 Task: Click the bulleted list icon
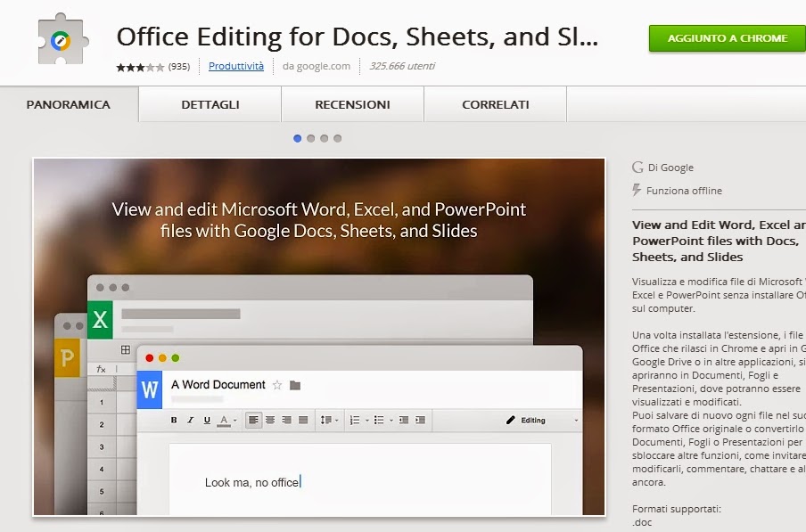pyautogui.click(x=379, y=420)
